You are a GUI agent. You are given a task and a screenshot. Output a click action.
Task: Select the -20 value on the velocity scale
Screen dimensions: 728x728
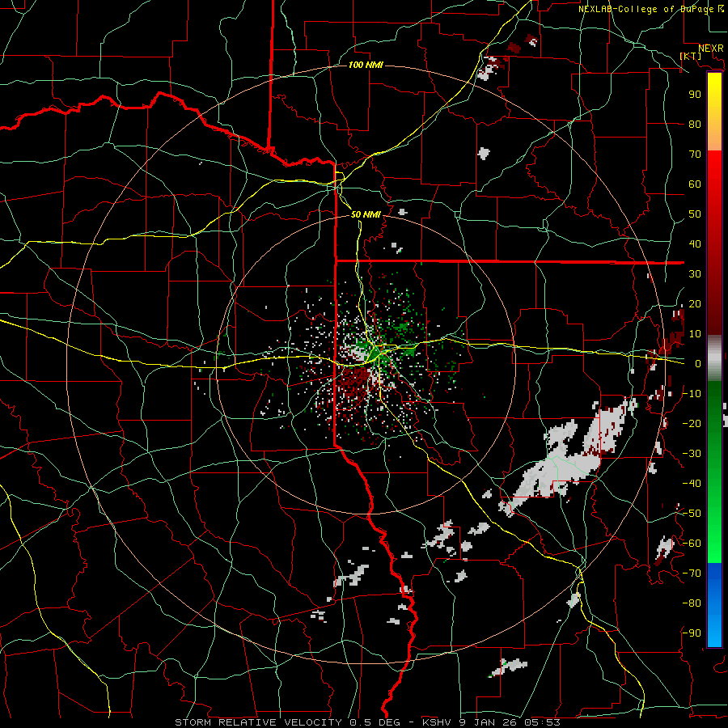[x=692, y=423]
